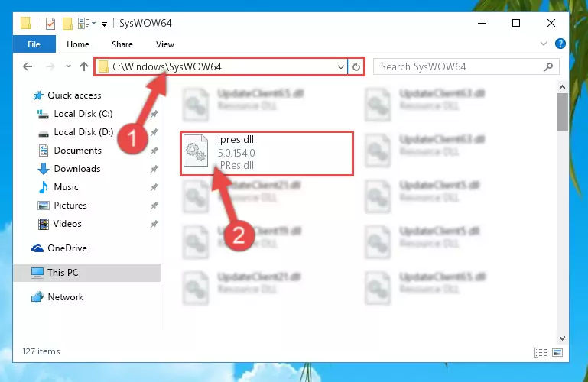Screen dimensions: 588x382
Task: Click the Properties quick access icon
Action: (x=50, y=23)
